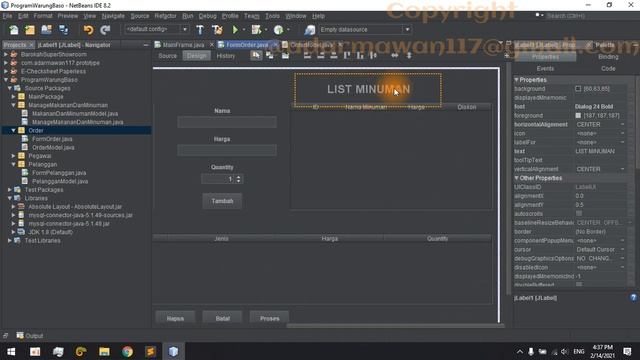Switch to the MainFrame.java tab

pos(183,45)
